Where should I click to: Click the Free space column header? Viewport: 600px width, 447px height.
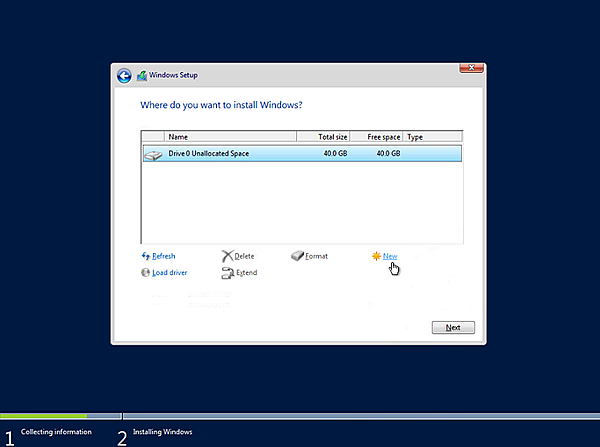pyautogui.click(x=383, y=137)
